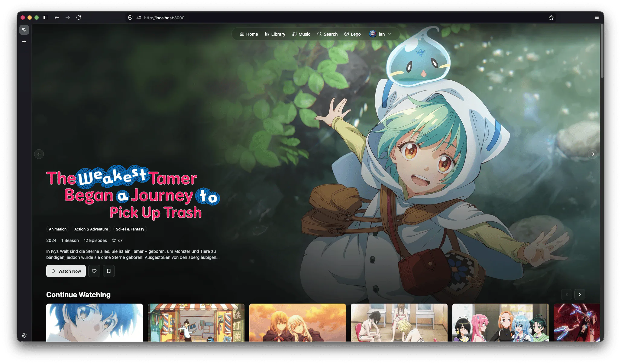
Task: Click the page vertical scrollbar
Action: click(x=602, y=51)
